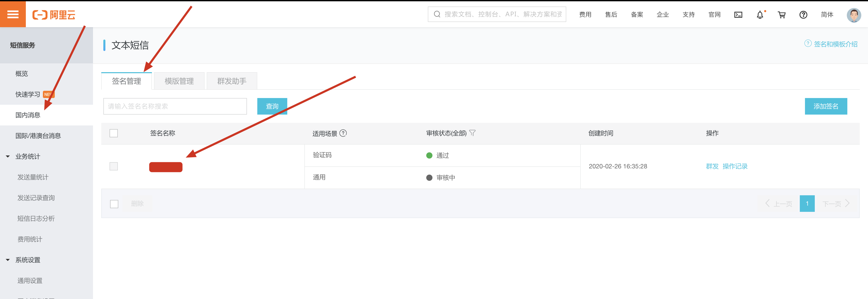Image resolution: width=868 pixels, height=299 pixels.
Task: Open the user avatar profile
Action: [854, 15]
